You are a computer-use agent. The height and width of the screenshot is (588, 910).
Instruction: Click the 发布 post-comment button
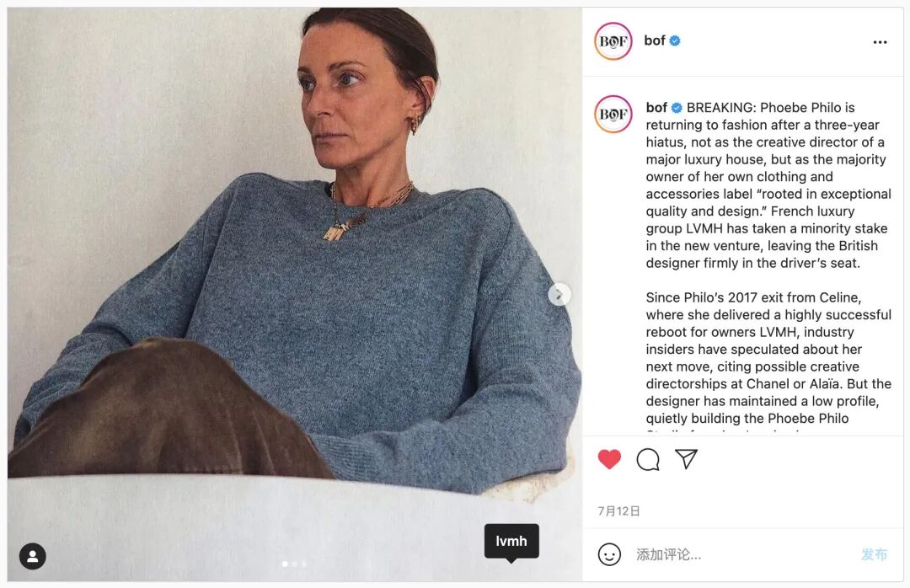[x=874, y=554]
